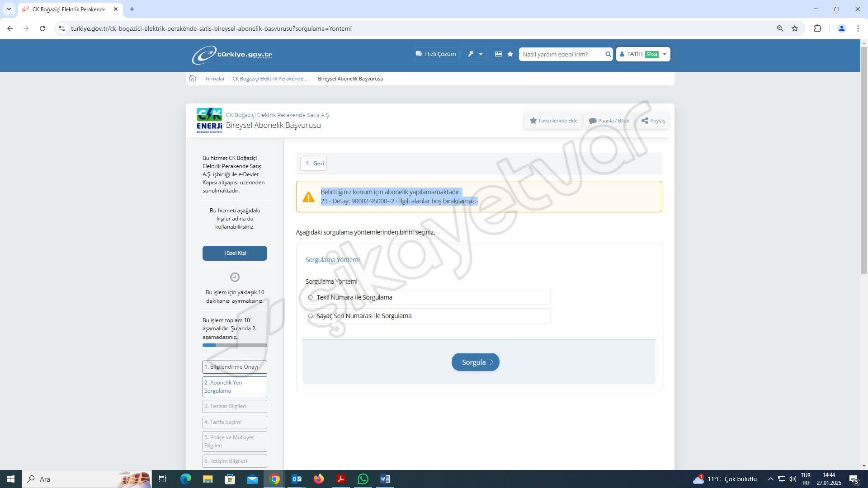Click the star favorites icon in header
Image resolution: width=868 pixels, height=488 pixels.
[x=510, y=54]
